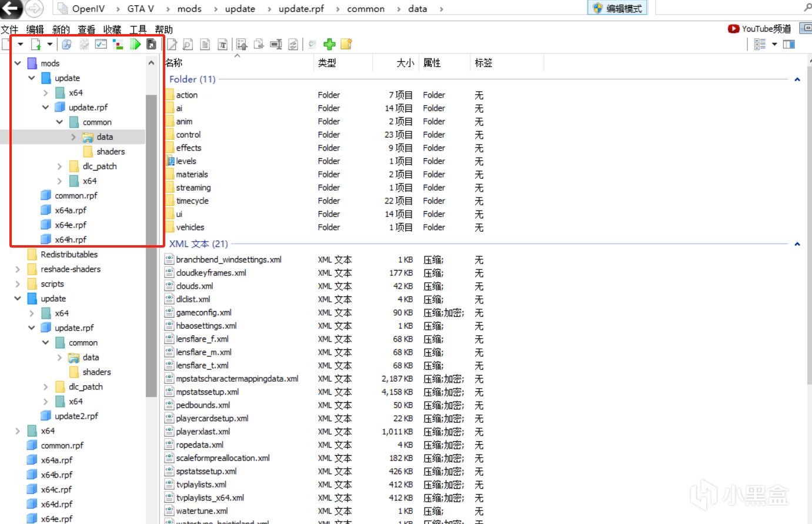Click the page export arrow icon

tap(259, 44)
